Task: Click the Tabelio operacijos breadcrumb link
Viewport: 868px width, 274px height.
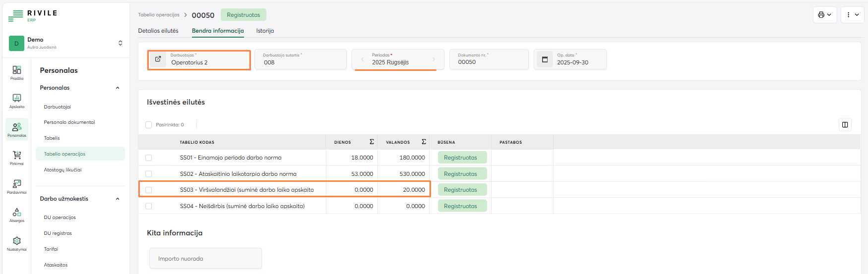Action: [x=159, y=15]
